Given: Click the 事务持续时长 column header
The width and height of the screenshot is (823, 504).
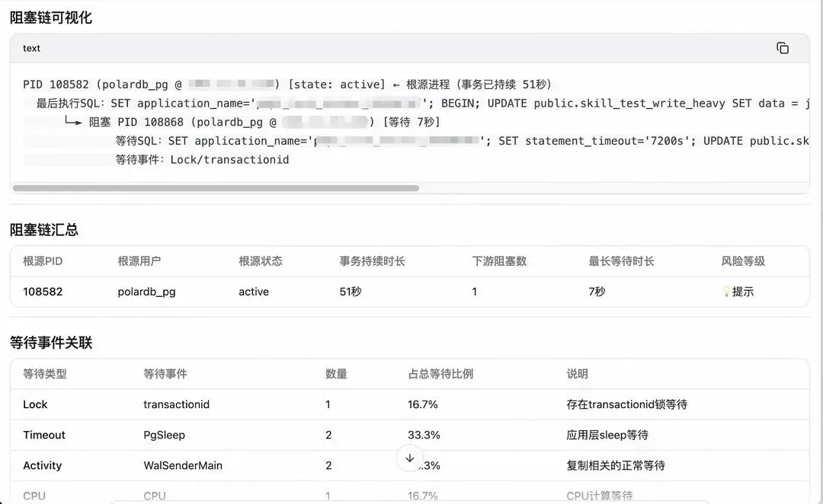Looking at the screenshot, I should [x=372, y=261].
